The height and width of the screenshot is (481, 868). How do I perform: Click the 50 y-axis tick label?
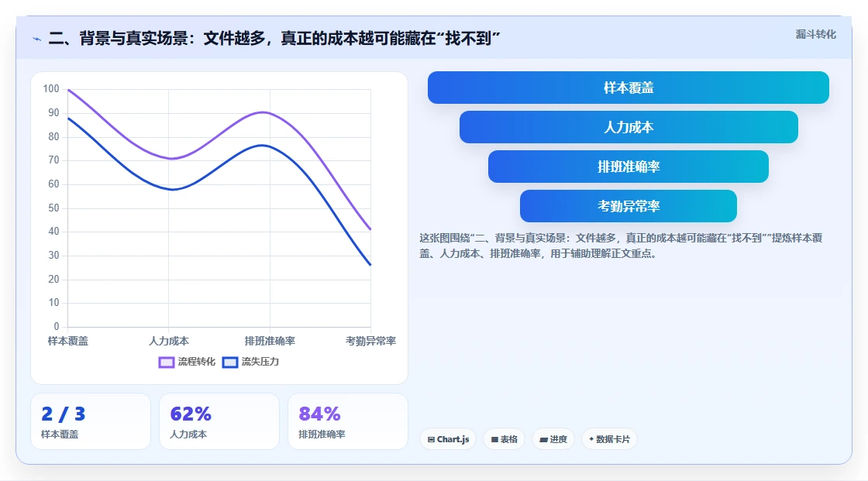[53, 208]
